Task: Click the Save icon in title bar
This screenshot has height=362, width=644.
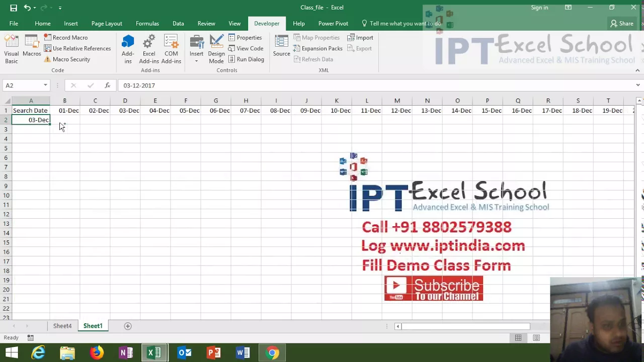Action: [x=14, y=8]
